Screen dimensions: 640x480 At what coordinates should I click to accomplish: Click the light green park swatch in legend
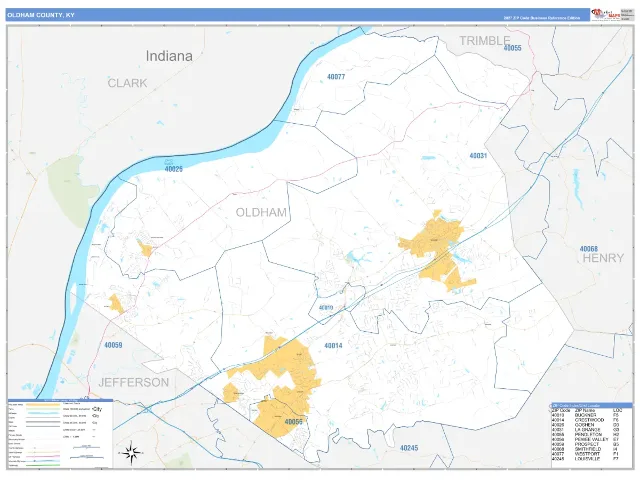click(x=43, y=409)
